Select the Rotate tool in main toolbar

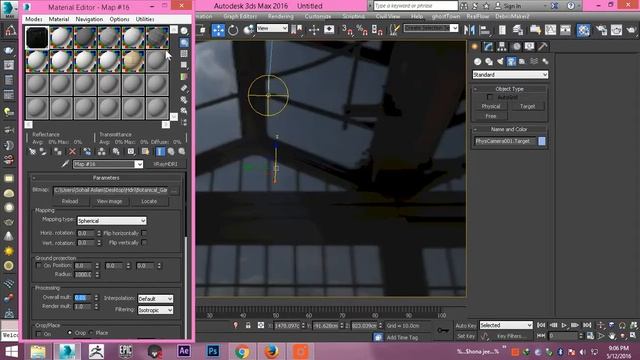(233, 30)
